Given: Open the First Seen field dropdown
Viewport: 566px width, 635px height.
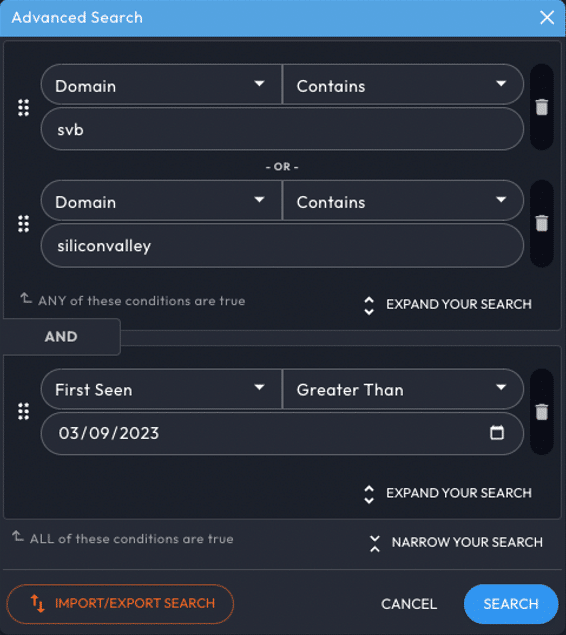Looking at the screenshot, I should (161, 389).
